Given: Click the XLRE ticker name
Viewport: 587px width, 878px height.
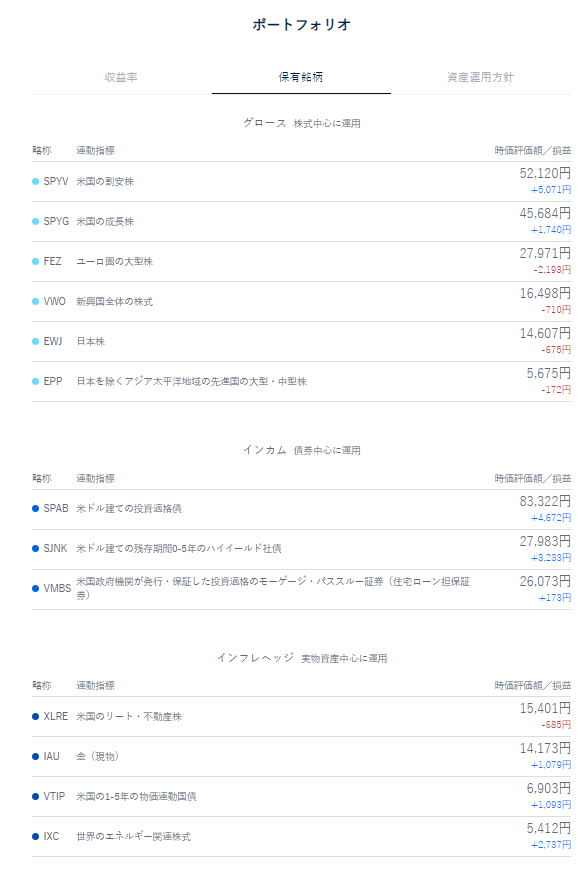Looking at the screenshot, I should coord(55,716).
